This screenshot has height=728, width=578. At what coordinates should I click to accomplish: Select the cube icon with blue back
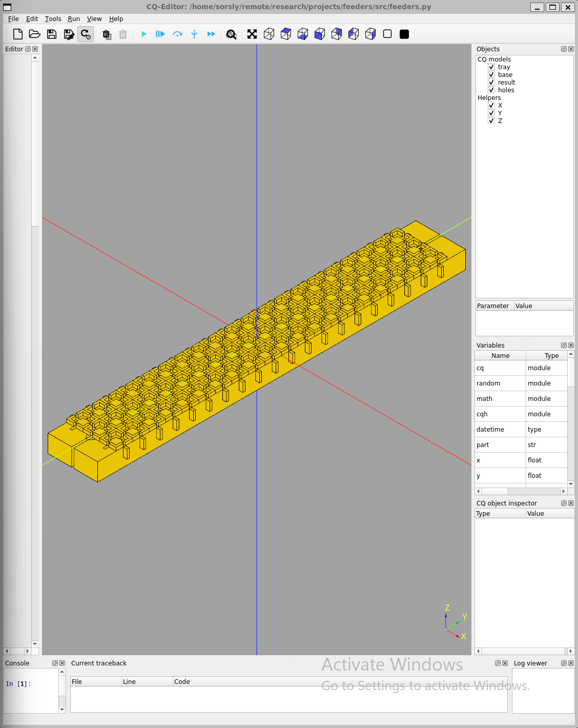pyautogui.click(x=337, y=34)
